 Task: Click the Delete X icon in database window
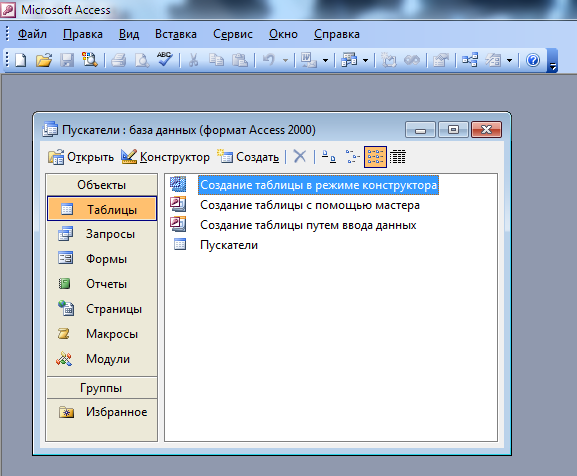click(300, 157)
